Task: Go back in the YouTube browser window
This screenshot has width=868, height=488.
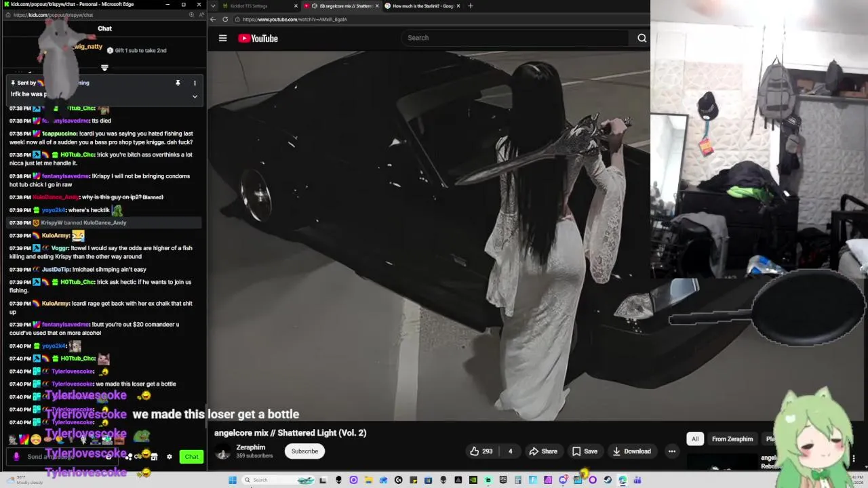Action: [213, 19]
